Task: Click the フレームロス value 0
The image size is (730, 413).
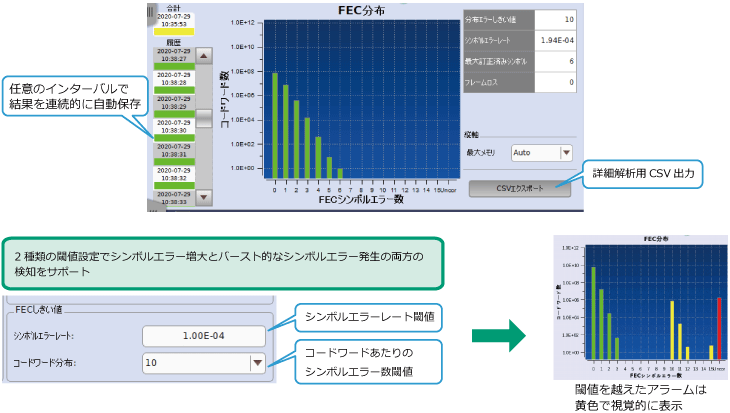Action: (x=555, y=82)
